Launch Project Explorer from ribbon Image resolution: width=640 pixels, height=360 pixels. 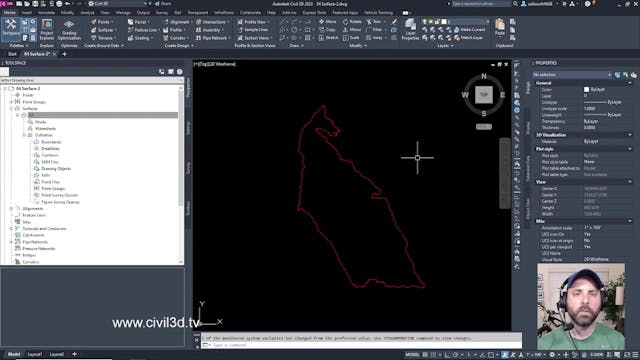47,30
